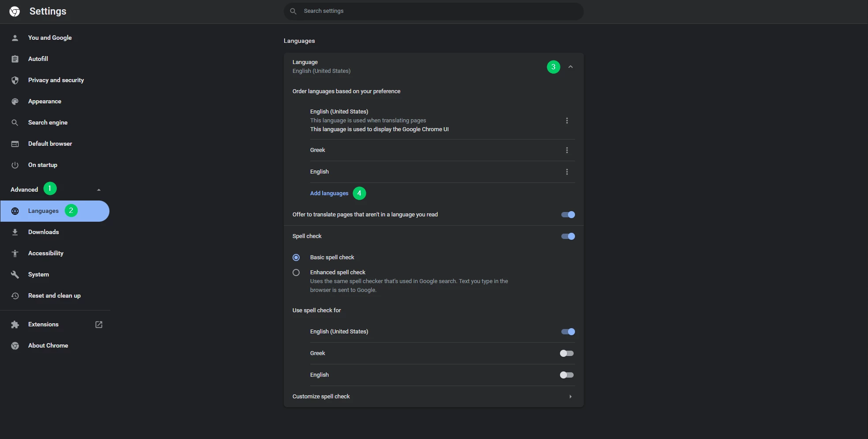Screen dimensions: 868x439
Task: Go to Autofill settings
Action: 55,59
